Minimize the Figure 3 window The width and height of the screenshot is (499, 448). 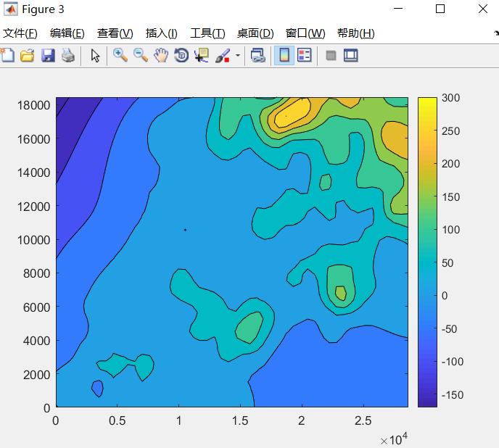(x=398, y=9)
